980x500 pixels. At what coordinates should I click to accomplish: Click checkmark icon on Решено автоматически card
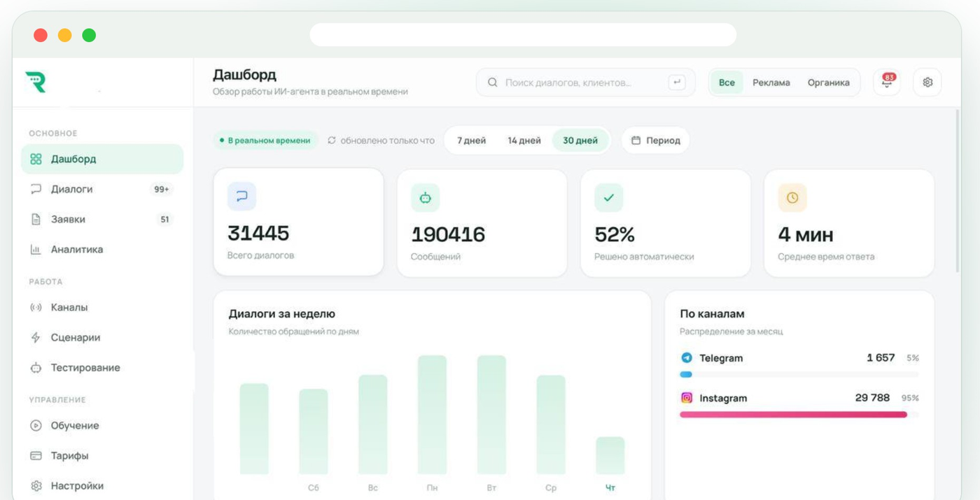pos(609,198)
